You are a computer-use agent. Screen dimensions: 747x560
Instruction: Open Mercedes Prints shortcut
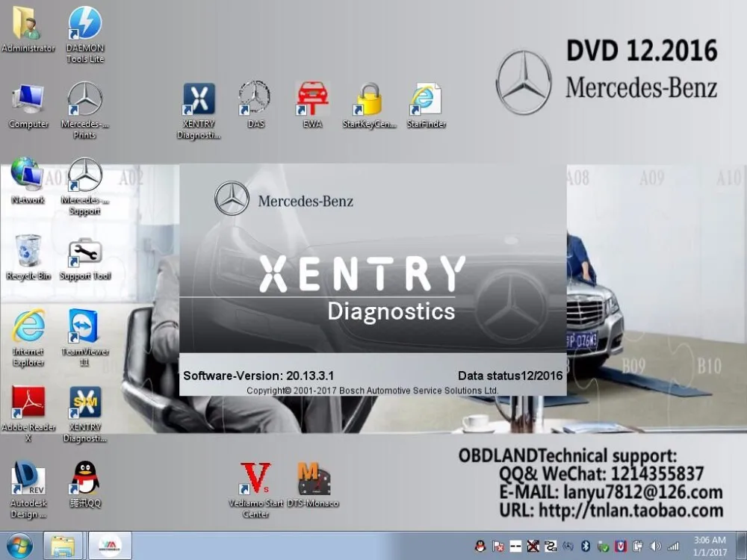point(85,111)
